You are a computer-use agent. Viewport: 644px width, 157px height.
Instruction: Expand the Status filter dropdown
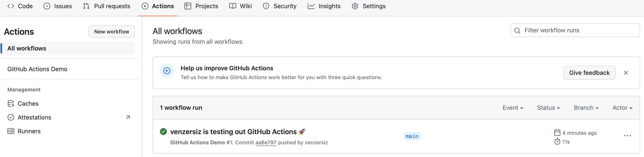[x=548, y=108]
